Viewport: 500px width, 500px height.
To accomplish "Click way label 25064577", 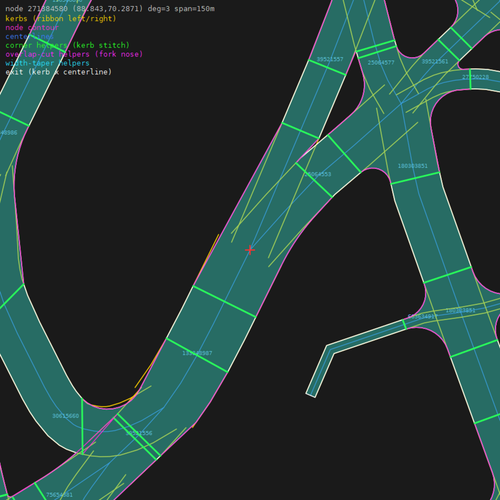I will pyautogui.click(x=381, y=63).
